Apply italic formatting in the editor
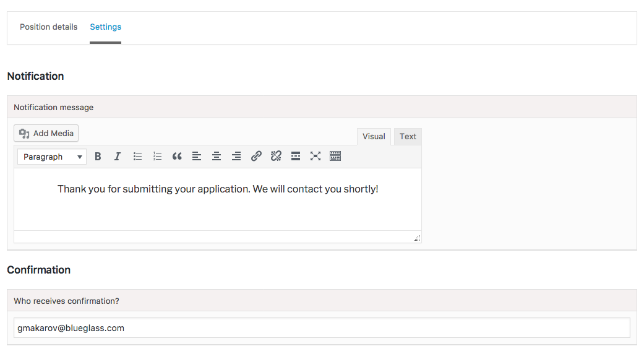Viewport: 644px width, 354px height. tap(118, 157)
